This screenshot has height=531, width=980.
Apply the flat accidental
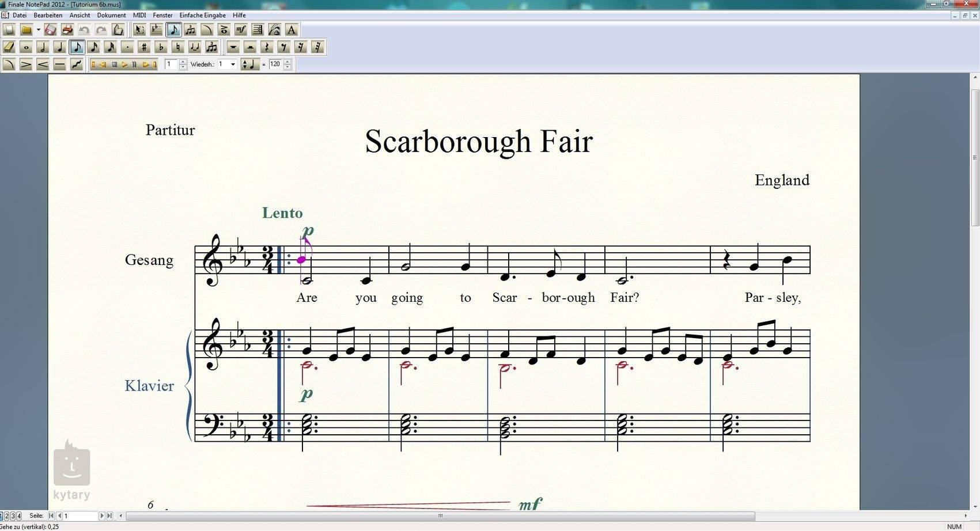click(x=161, y=47)
